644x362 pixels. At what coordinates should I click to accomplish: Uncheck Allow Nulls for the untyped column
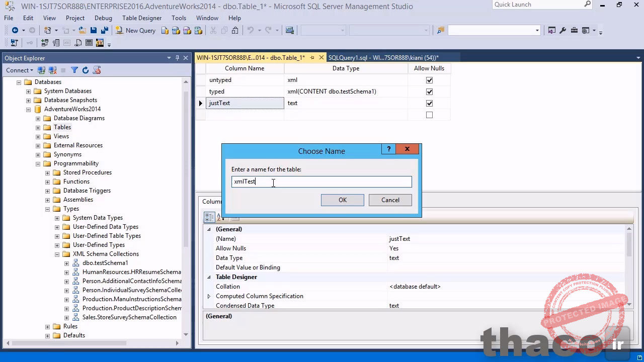[x=429, y=79]
